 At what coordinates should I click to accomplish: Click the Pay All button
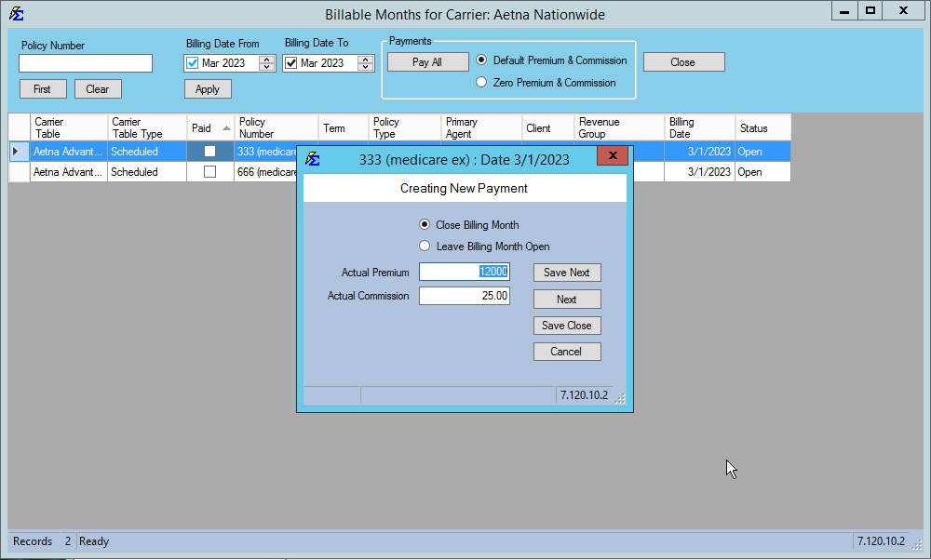coord(427,62)
